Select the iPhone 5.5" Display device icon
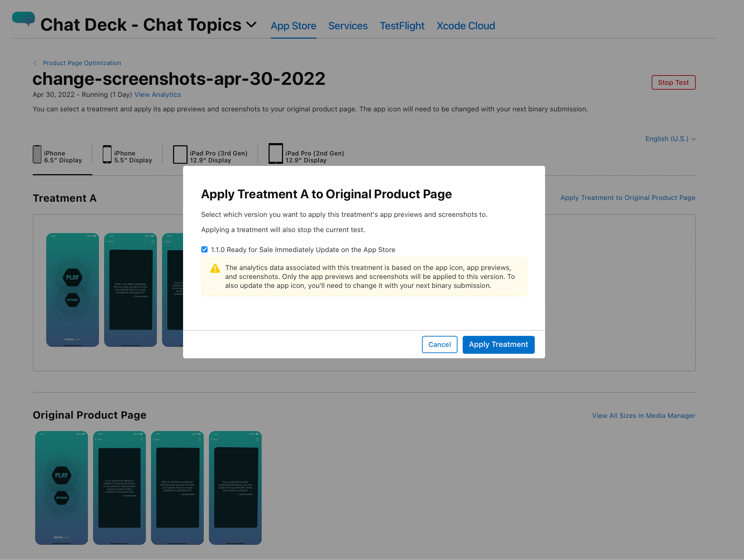The width and height of the screenshot is (744, 560). [107, 154]
